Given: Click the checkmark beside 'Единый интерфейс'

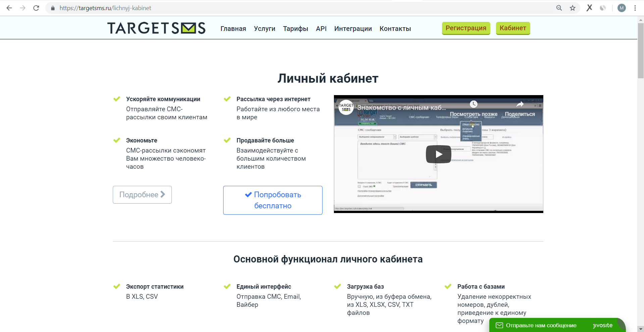Looking at the screenshot, I should coord(227,286).
